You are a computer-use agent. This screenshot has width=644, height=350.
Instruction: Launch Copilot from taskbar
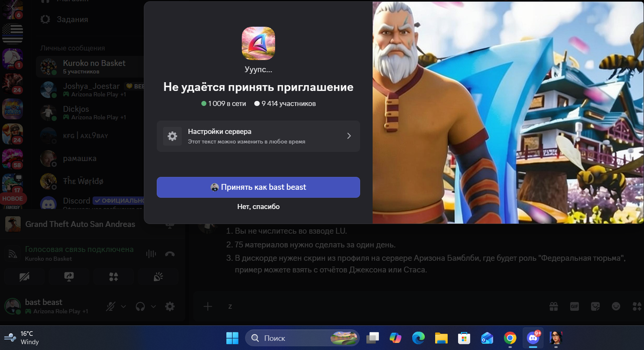click(x=395, y=338)
